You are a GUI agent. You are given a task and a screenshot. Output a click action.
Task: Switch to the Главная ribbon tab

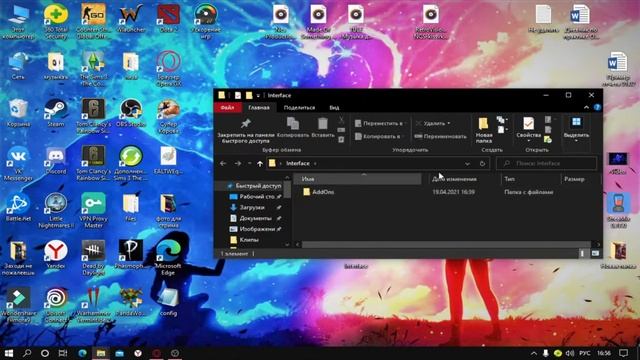point(259,108)
